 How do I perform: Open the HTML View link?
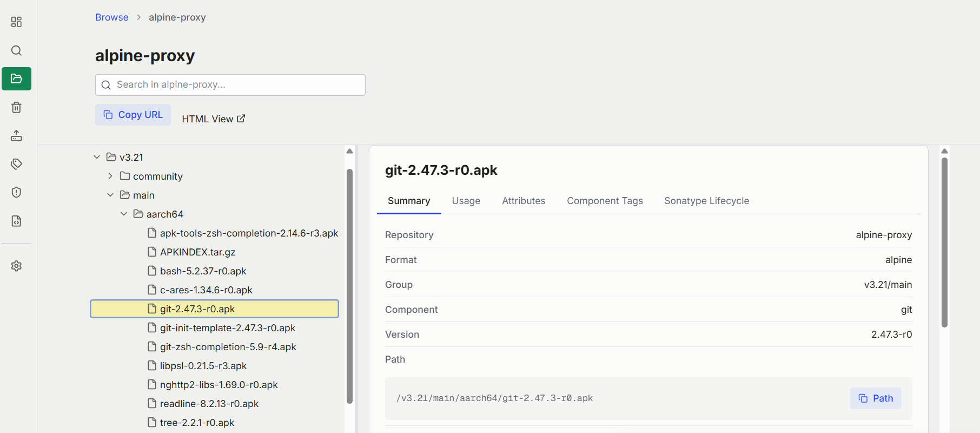(x=214, y=119)
